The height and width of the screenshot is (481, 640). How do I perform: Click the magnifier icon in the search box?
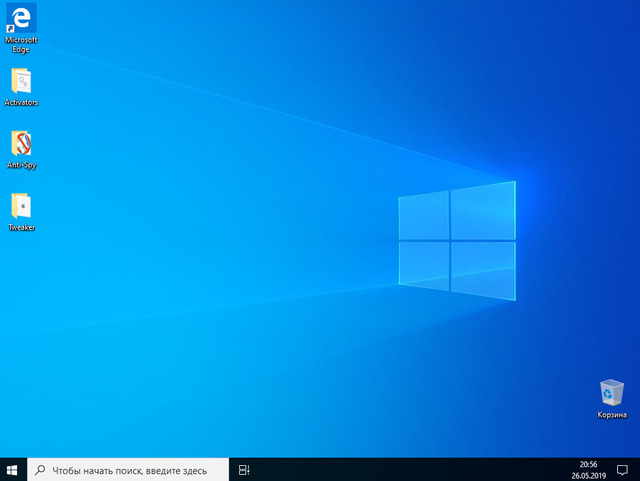[40, 469]
